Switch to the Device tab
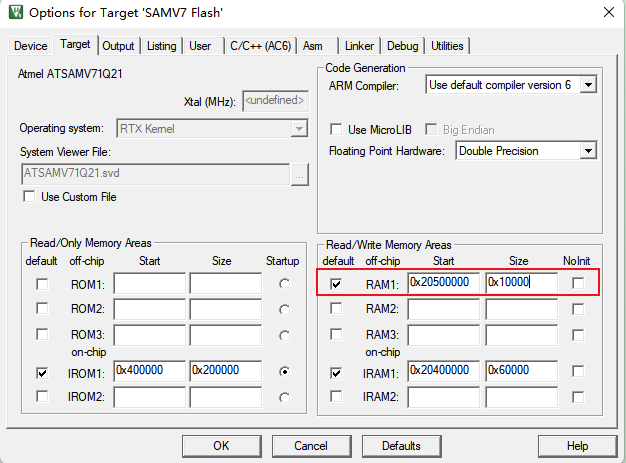 (x=30, y=46)
